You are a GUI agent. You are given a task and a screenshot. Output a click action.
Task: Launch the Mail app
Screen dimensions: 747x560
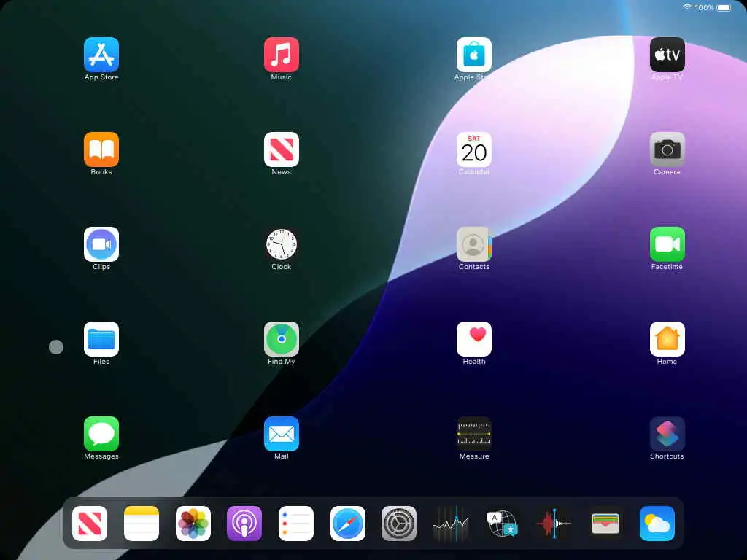pyautogui.click(x=281, y=433)
